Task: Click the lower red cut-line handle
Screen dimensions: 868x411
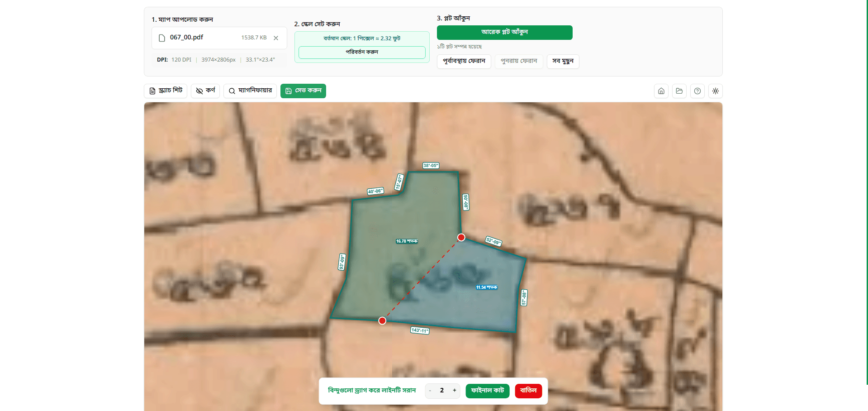Action: (x=382, y=320)
